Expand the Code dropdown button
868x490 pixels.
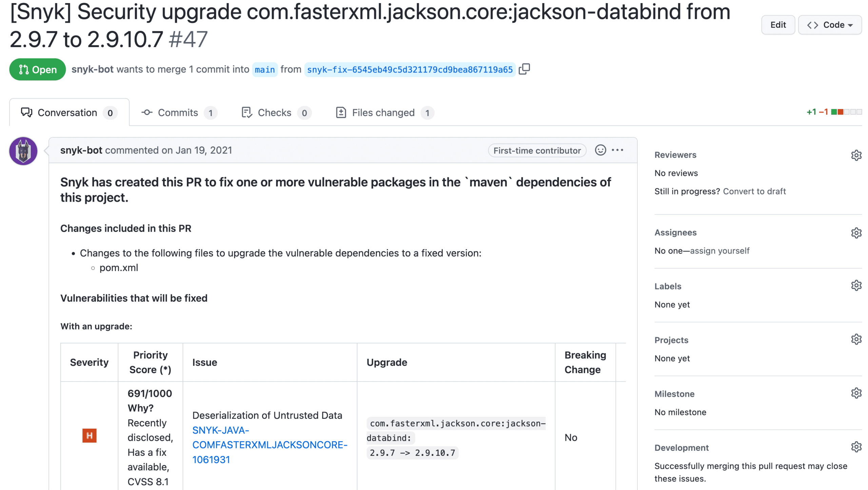pyautogui.click(x=829, y=25)
